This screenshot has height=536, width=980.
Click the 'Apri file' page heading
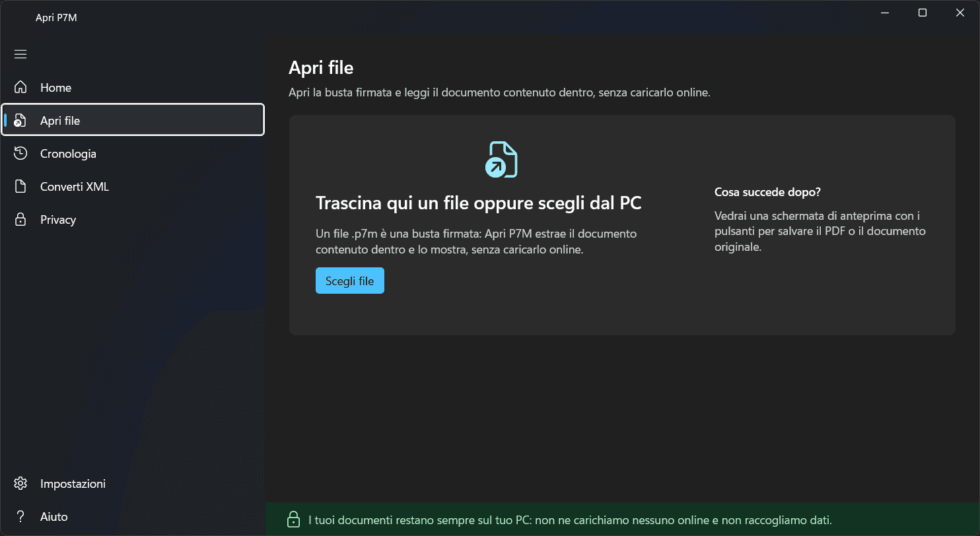pos(321,67)
